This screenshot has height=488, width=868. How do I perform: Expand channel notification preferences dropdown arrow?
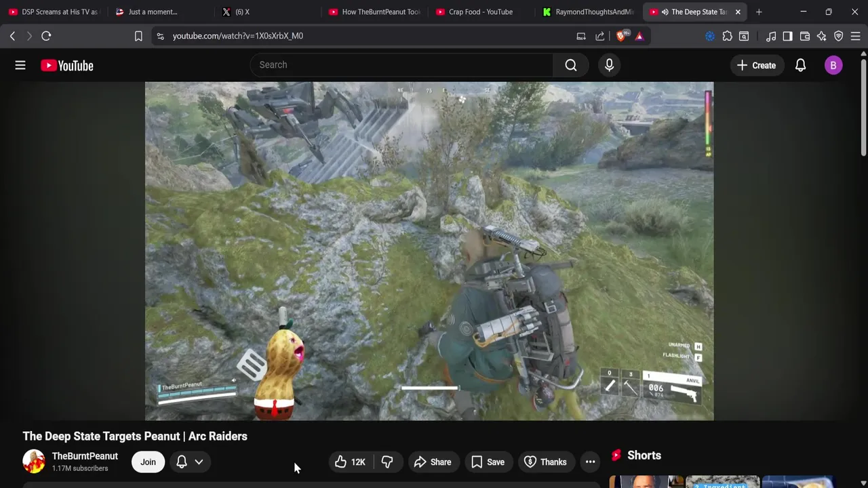pyautogui.click(x=199, y=462)
